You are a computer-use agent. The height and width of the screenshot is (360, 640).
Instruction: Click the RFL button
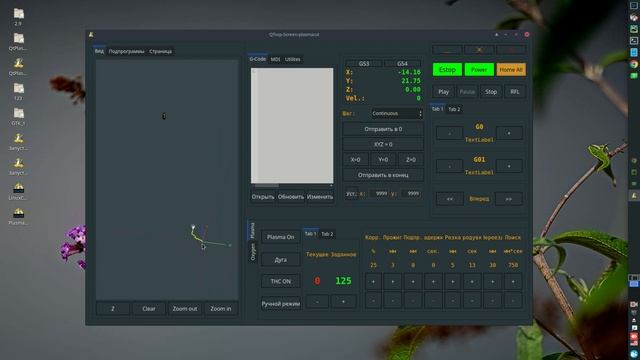[515, 92]
